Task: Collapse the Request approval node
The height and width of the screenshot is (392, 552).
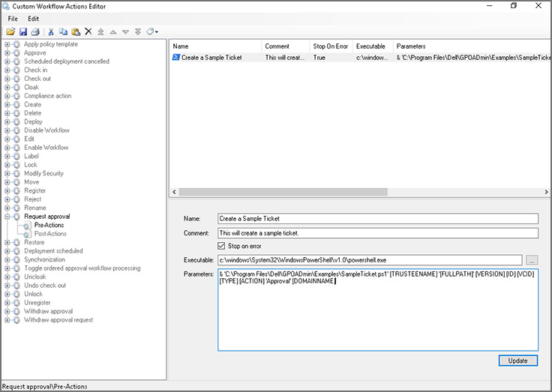Action: pos(7,217)
